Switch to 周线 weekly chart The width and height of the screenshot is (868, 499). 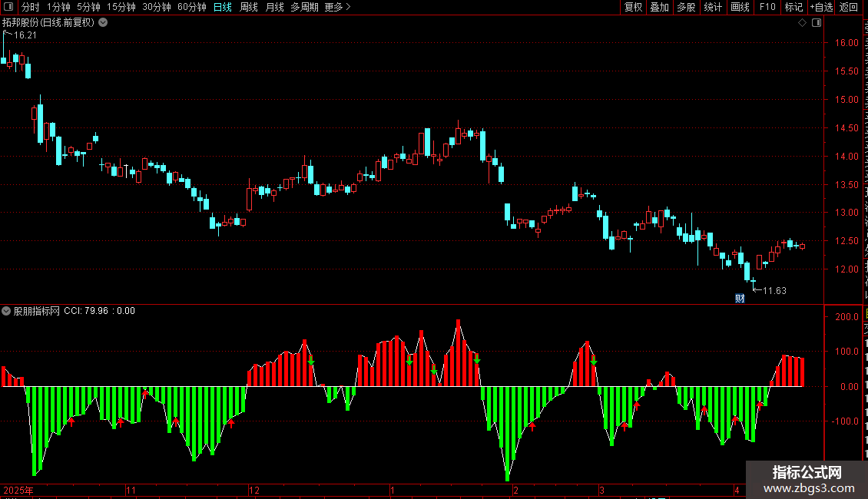coord(249,7)
